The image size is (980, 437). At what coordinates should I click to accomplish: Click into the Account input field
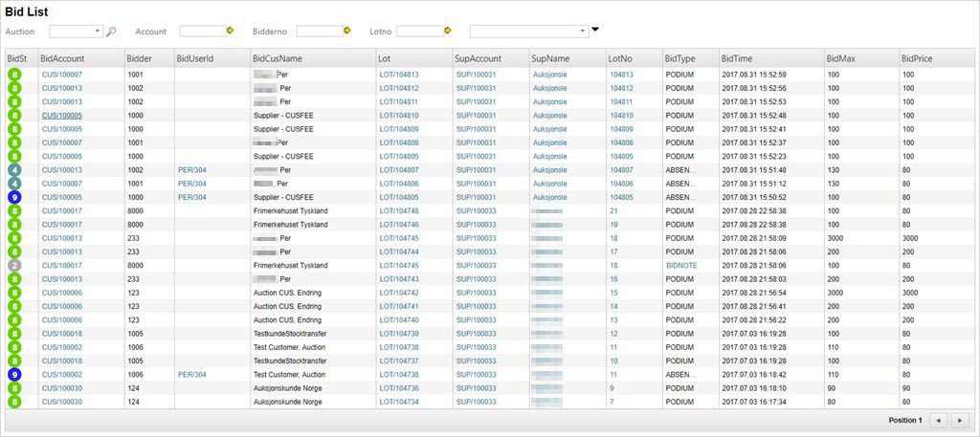pyautogui.click(x=201, y=32)
